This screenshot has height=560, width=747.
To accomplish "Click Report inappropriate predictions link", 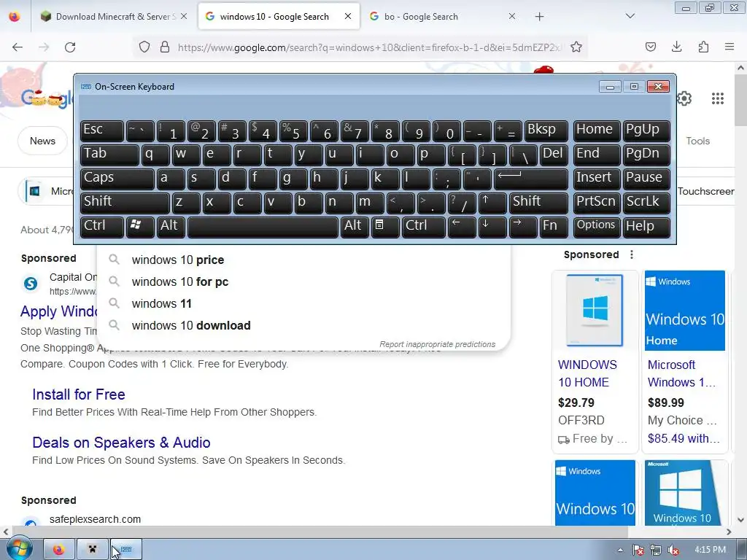I will click(x=438, y=344).
